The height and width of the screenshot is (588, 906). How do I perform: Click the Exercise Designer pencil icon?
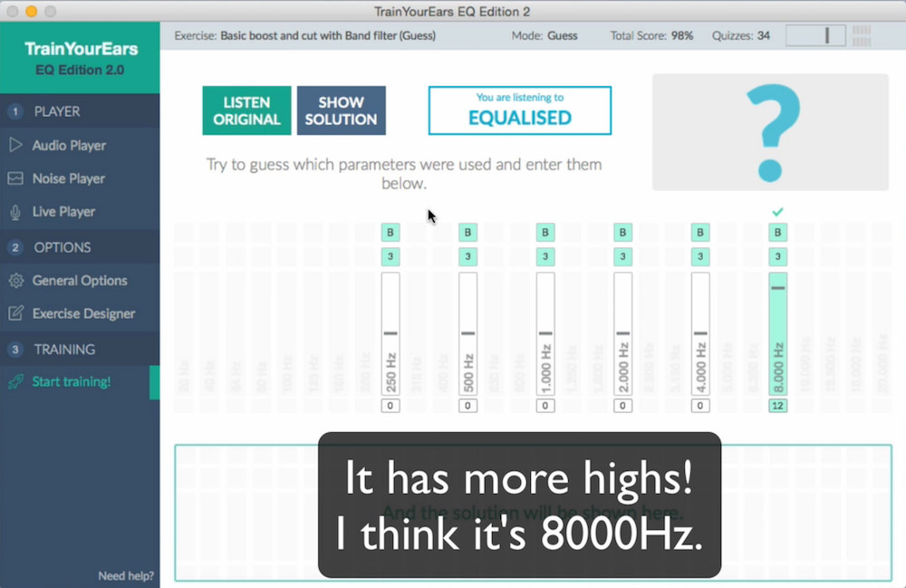point(16,313)
